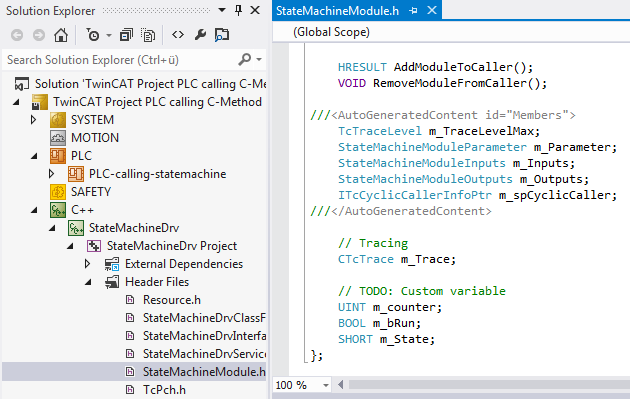Close the Solution Explorer panel
Screen dimensions: 630x399
click(255, 10)
